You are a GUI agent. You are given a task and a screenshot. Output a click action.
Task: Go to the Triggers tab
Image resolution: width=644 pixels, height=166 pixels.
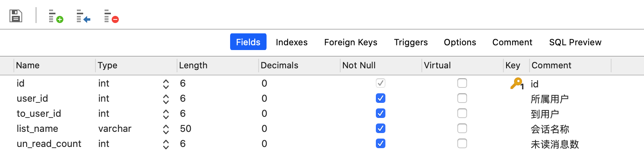tap(411, 42)
